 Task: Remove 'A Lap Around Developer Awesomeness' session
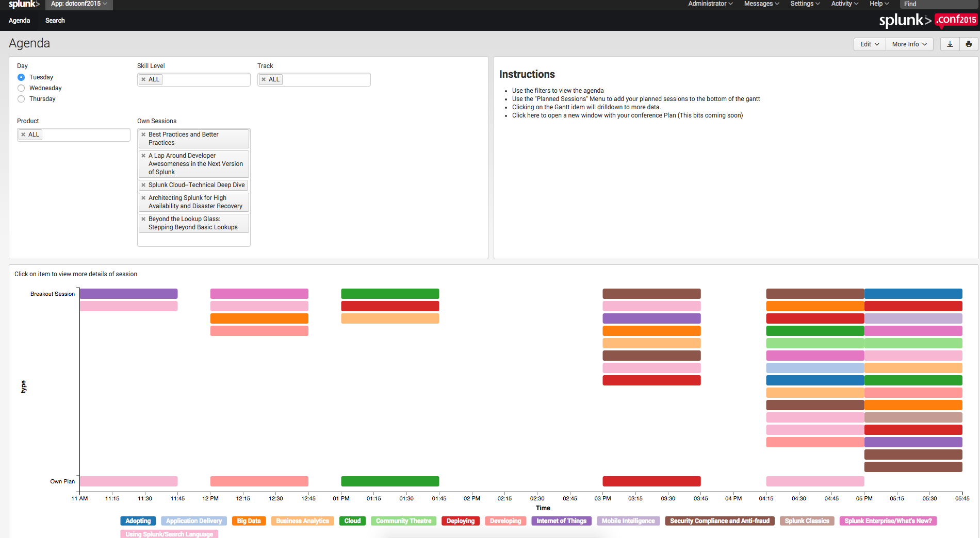pos(143,156)
